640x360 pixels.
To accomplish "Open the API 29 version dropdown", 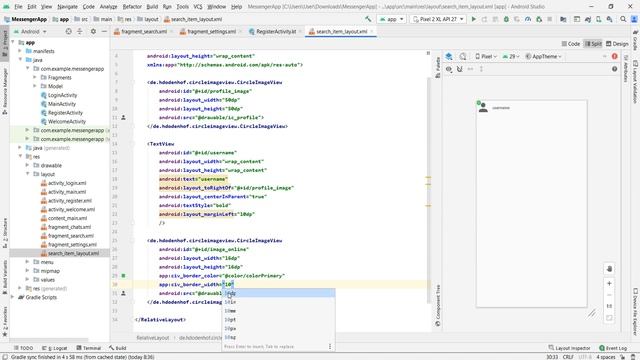I will 511,56.
